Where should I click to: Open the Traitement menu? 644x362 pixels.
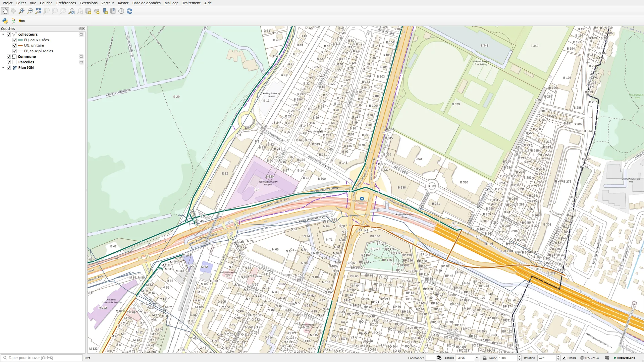click(191, 3)
